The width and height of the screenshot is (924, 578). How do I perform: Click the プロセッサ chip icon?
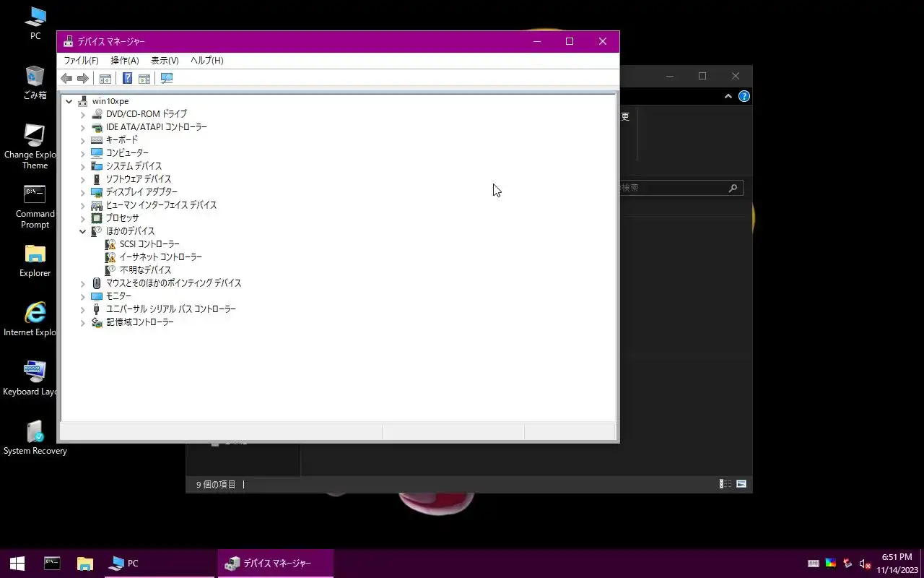97,218
